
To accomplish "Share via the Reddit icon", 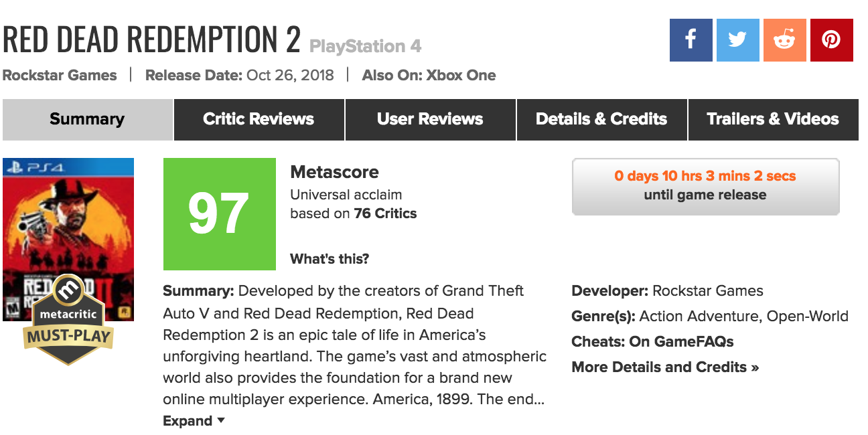I will click(784, 40).
